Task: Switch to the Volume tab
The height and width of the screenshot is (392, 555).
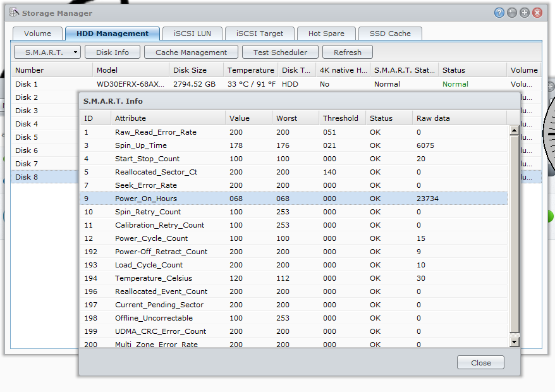Action: point(37,34)
